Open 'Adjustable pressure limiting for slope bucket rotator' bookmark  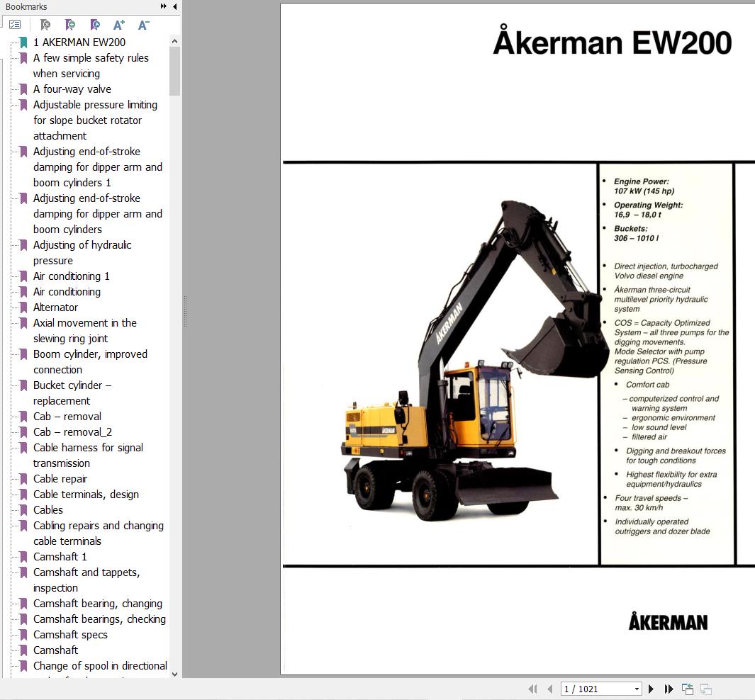point(95,120)
